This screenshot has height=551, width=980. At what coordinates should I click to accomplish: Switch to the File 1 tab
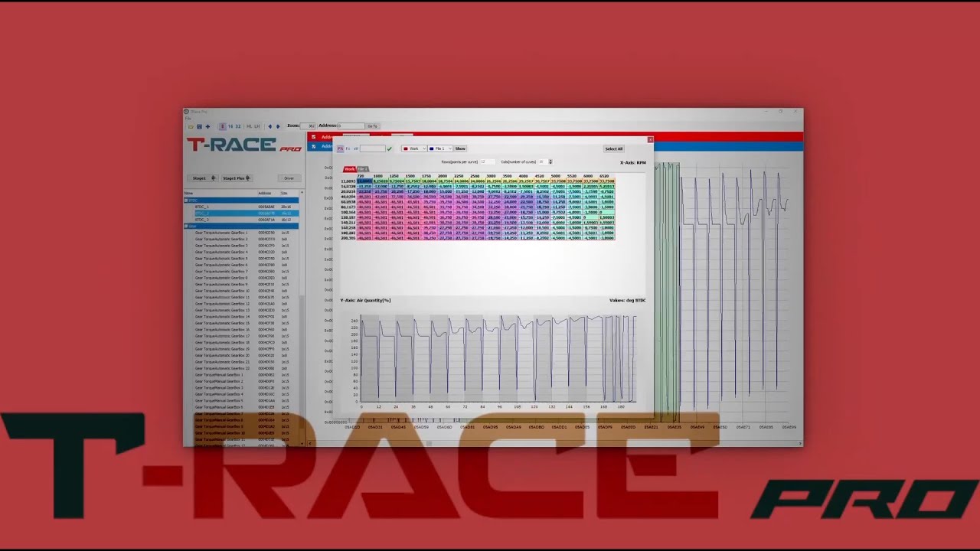[363, 169]
